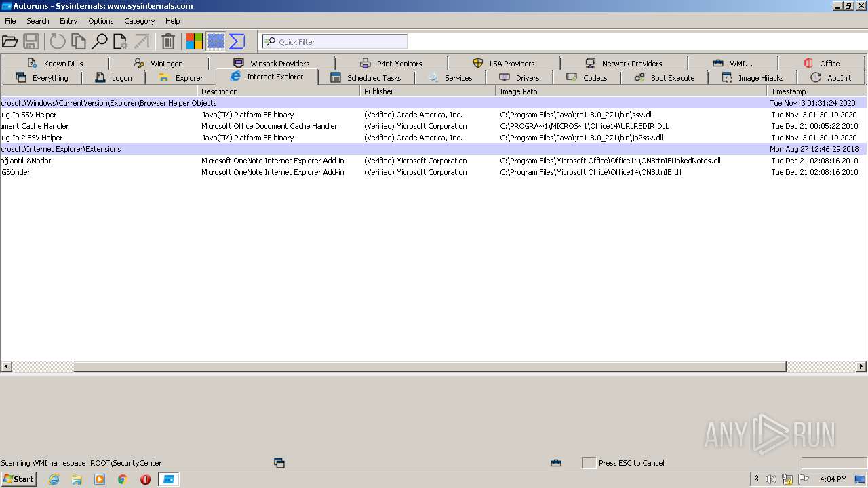Click the volume speaker tray icon
Image resolution: width=868 pixels, height=488 pixels.
[x=771, y=479]
